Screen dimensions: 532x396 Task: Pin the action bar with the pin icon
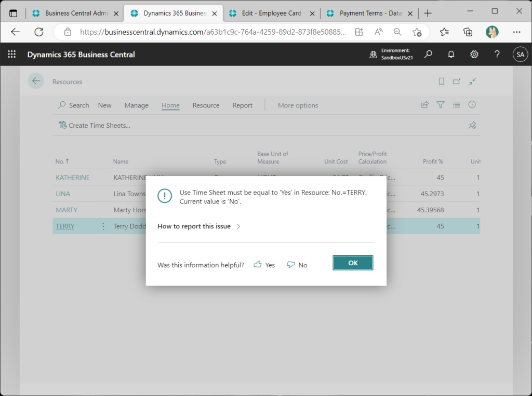coord(472,125)
